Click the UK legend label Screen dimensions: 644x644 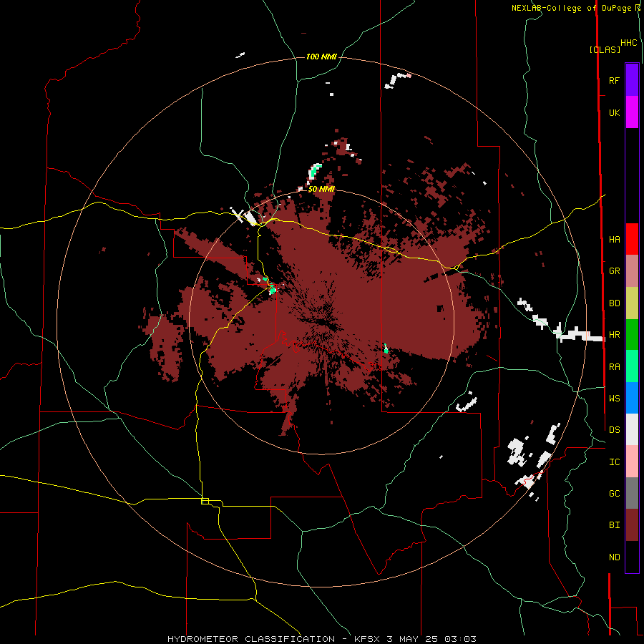point(614,112)
